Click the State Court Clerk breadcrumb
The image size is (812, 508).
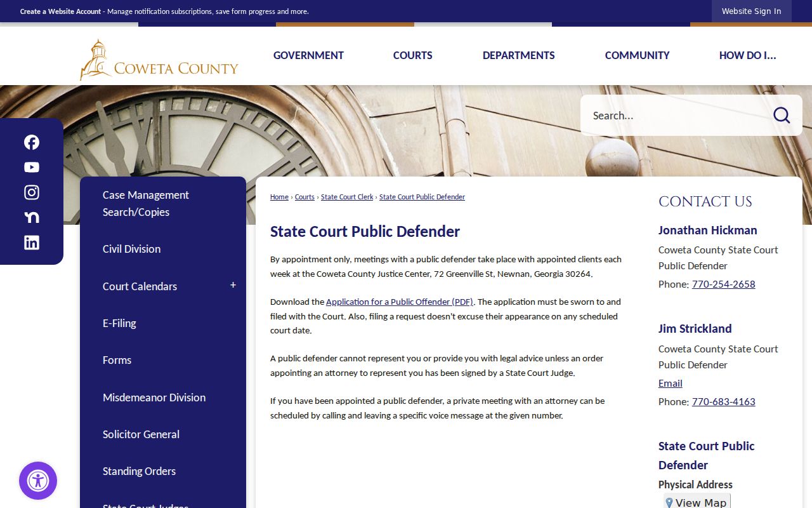click(x=347, y=197)
